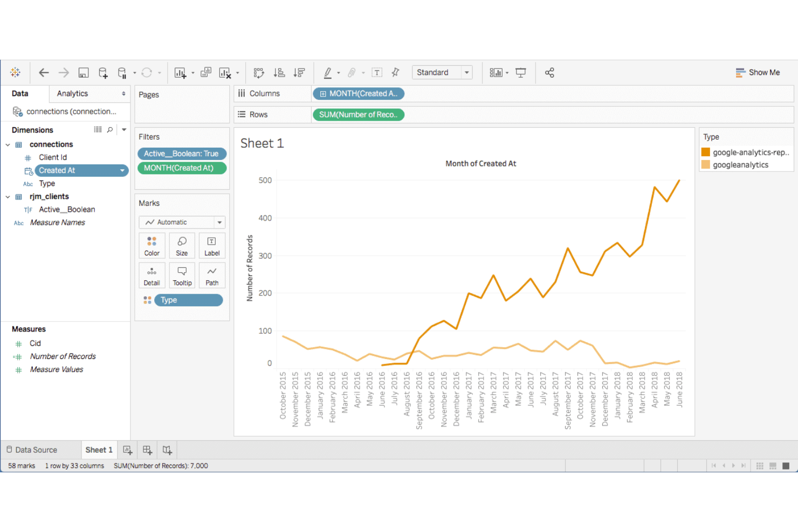This screenshot has width=798, height=532.
Task: Open the Size marks card
Action: tap(182, 246)
